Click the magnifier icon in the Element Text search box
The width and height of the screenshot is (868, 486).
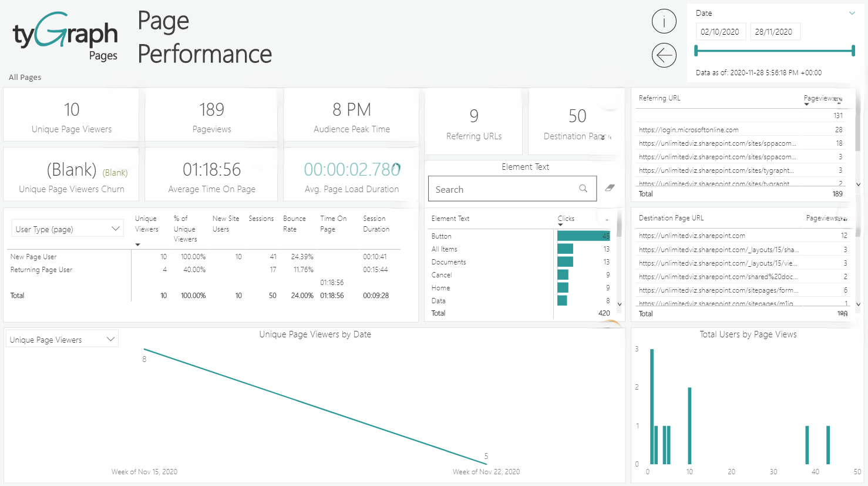coord(583,189)
